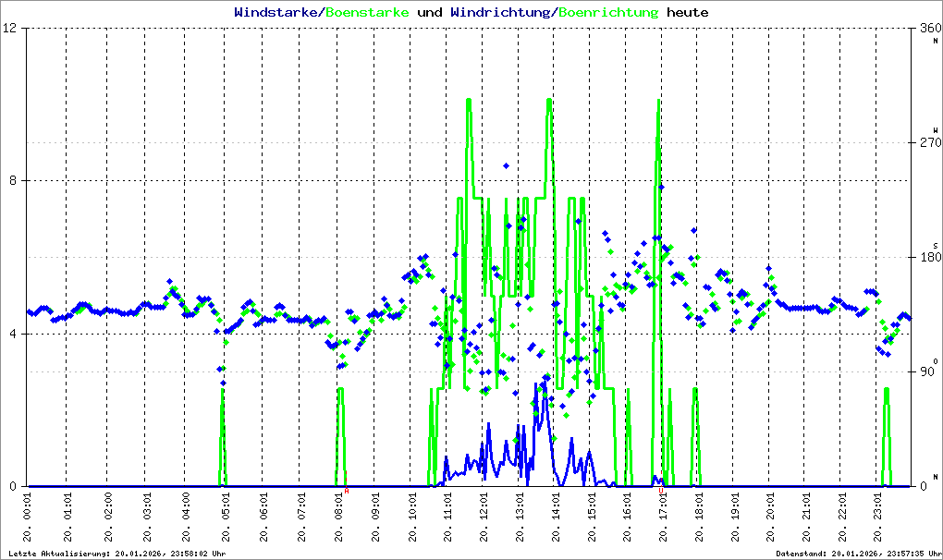Click the red 'A' sunrise marker

click(x=347, y=491)
